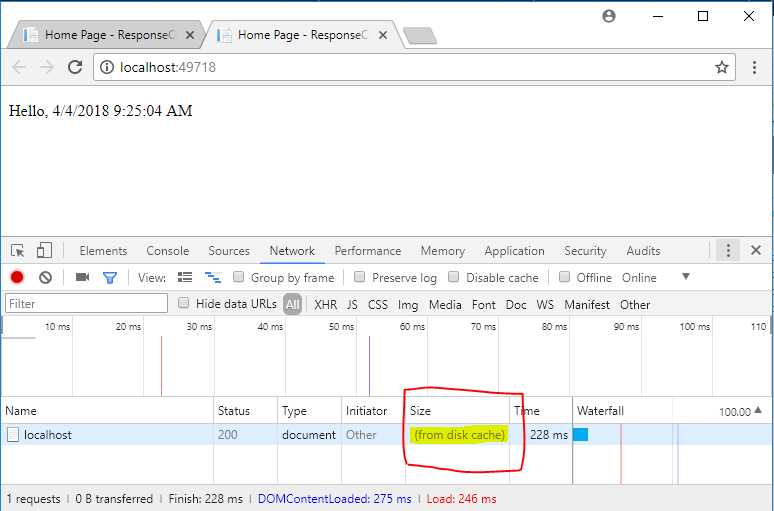Image resolution: width=774 pixels, height=511 pixels.
Task: Toggle the overview waterfall view icon
Action: point(213,277)
